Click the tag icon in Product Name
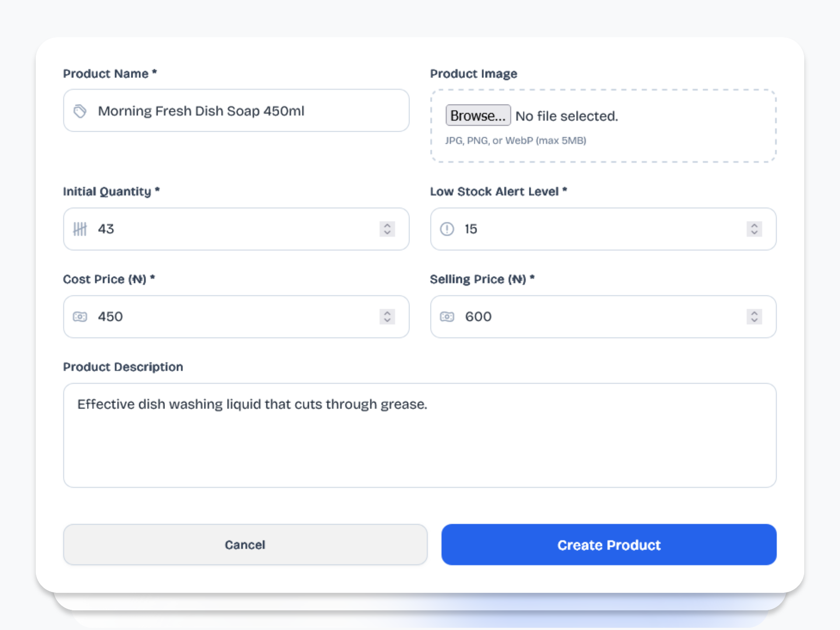The image size is (840, 630). pos(80,111)
